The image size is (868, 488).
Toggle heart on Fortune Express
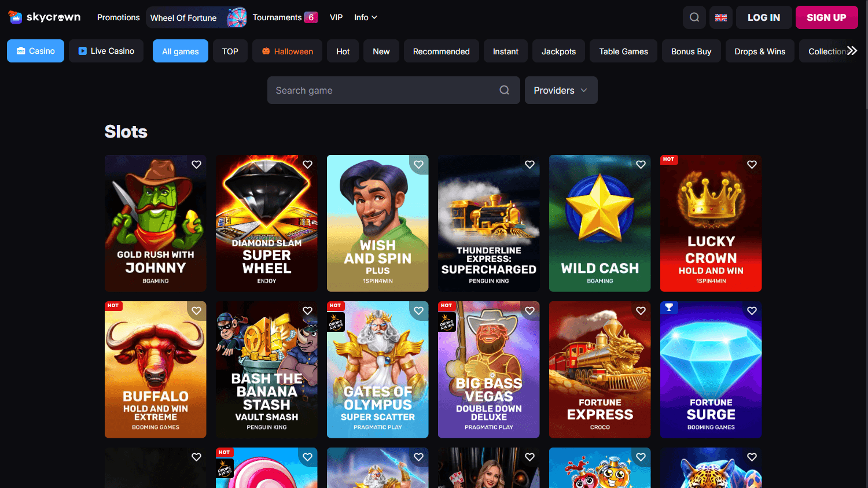[x=641, y=311]
